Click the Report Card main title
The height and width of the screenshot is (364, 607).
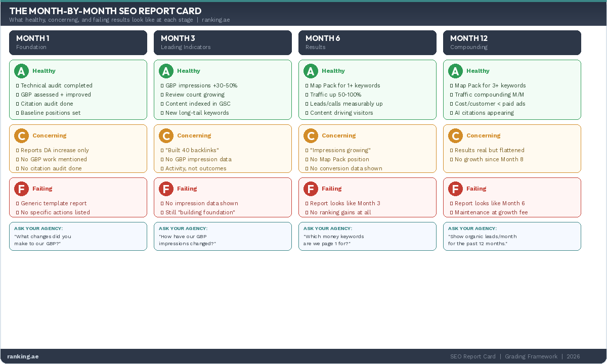[105, 11]
